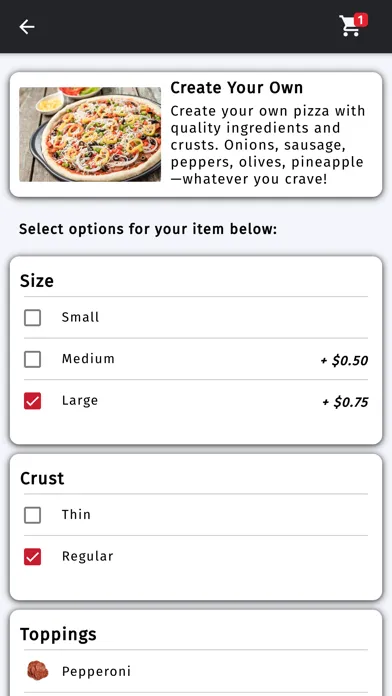This screenshot has height=696, width=392.
Task: Check the Medium size checkbox
Action: point(32,359)
